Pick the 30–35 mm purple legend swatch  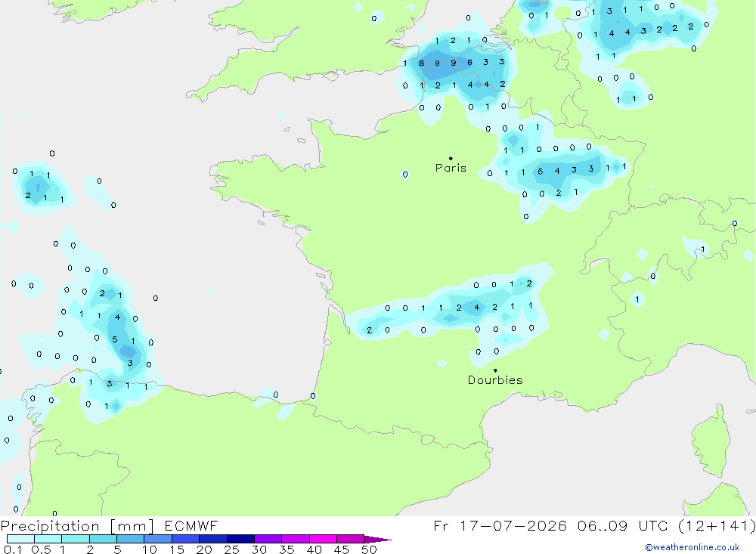(268, 539)
